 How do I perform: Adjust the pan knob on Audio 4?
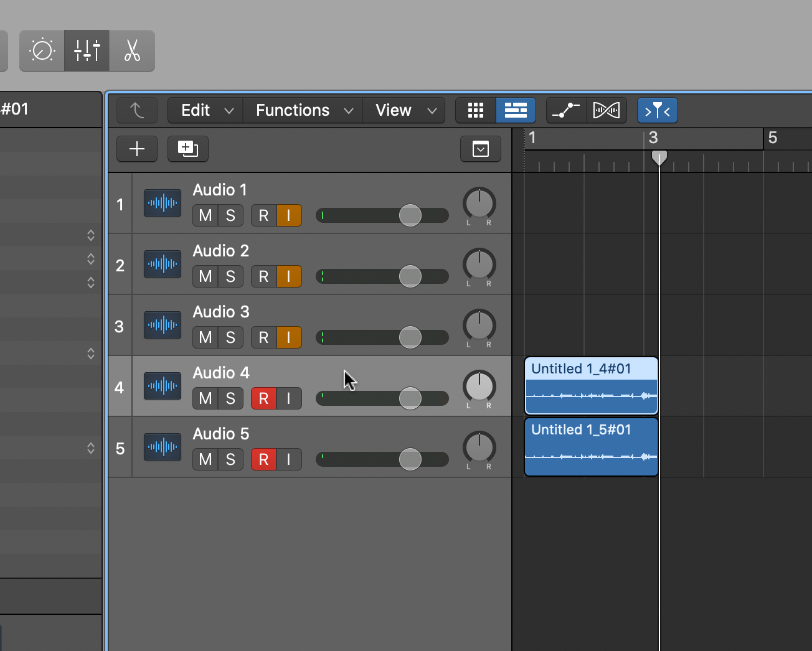479,386
